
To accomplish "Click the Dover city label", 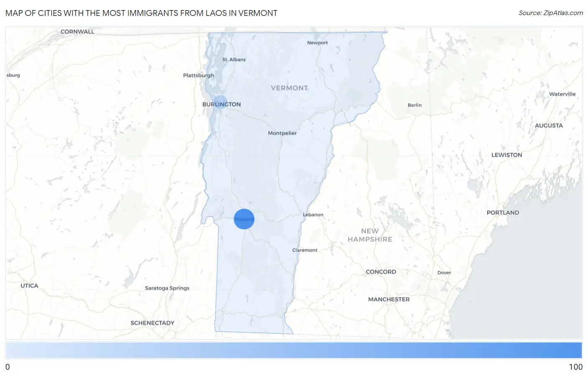I will coord(444,273).
